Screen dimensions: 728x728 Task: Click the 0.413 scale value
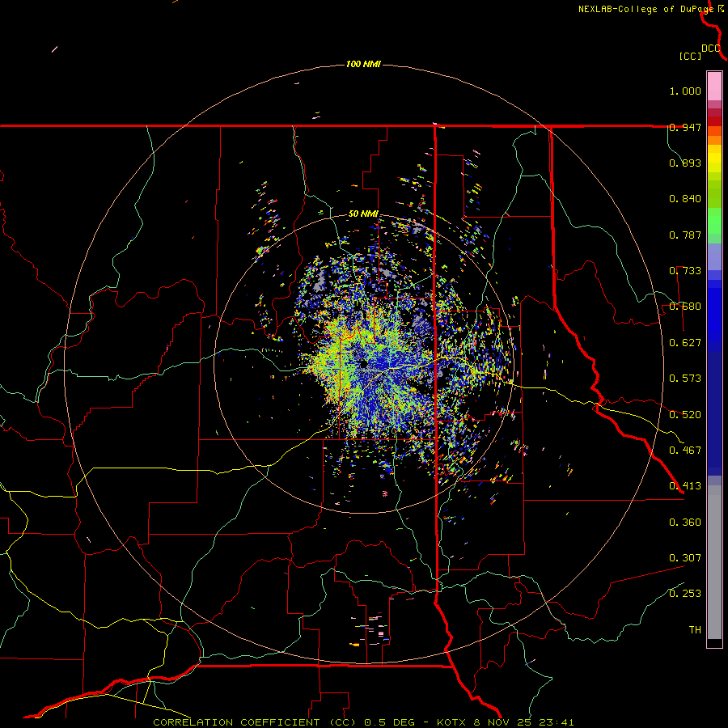click(685, 486)
